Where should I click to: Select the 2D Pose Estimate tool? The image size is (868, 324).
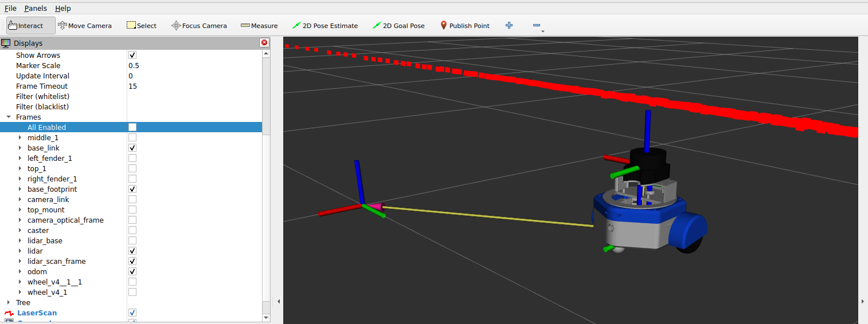point(325,26)
